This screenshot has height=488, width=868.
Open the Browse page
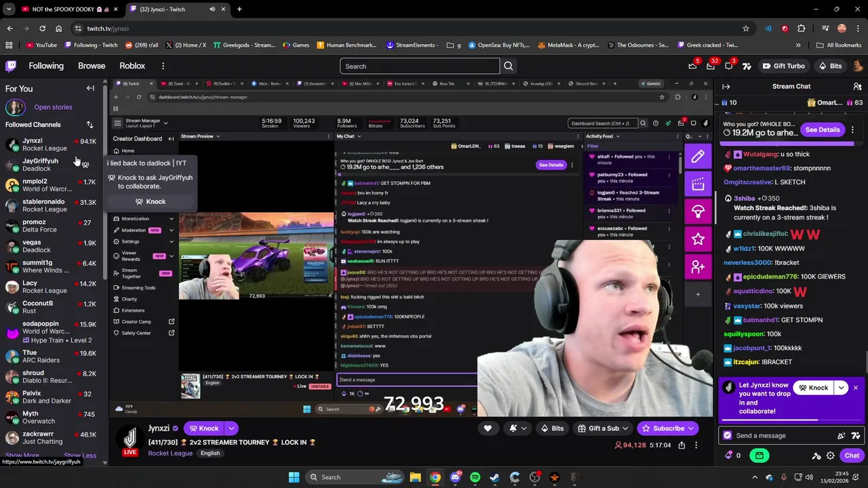click(92, 66)
